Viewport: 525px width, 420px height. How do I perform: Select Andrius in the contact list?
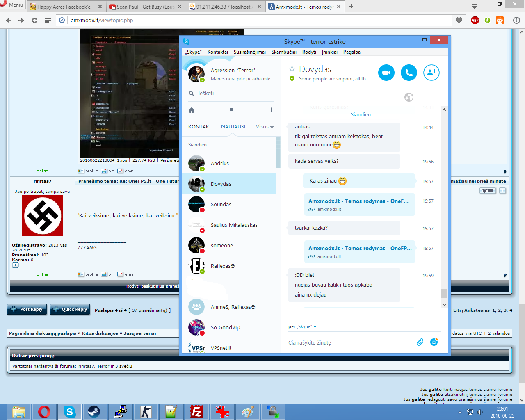(229, 163)
